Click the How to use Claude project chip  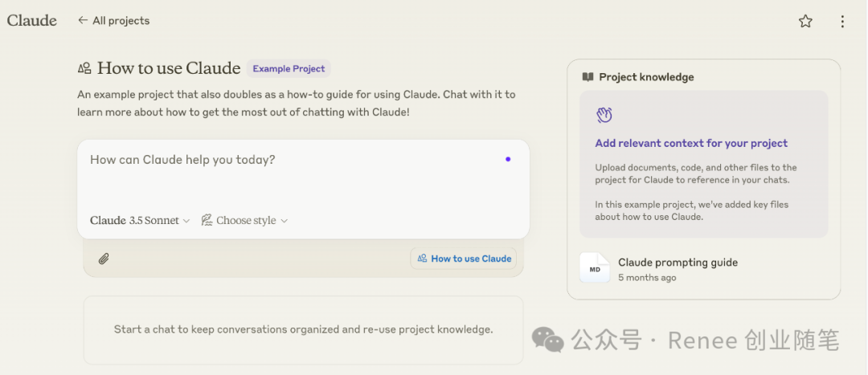(464, 259)
